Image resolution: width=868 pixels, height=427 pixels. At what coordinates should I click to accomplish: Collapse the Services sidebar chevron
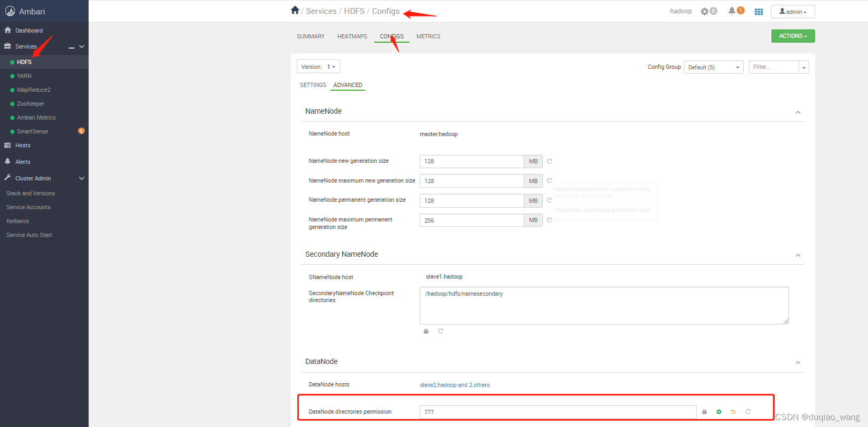pyautogui.click(x=82, y=46)
